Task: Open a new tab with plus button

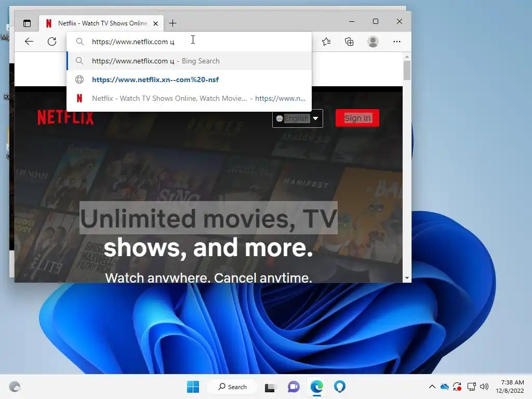Action: (x=172, y=23)
